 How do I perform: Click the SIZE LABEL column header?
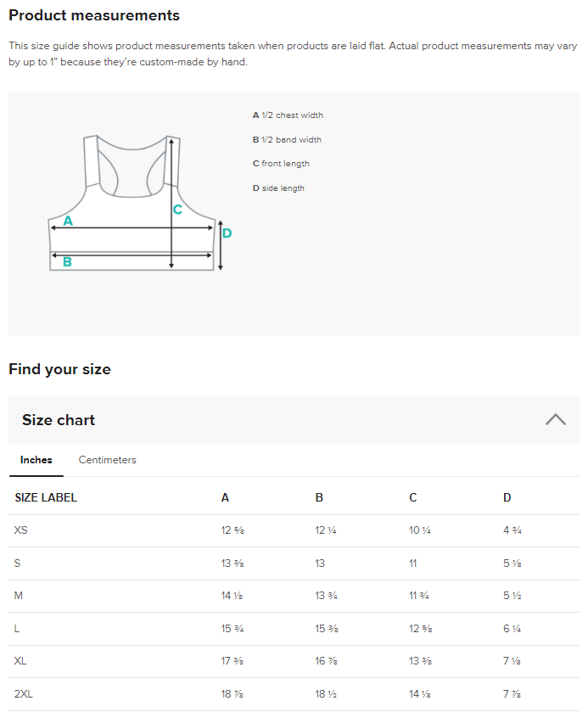click(x=46, y=497)
